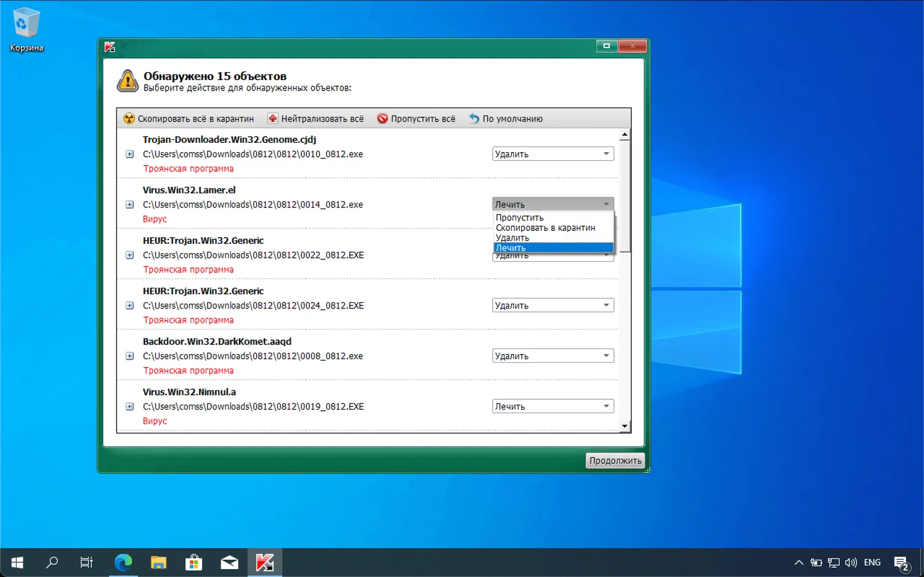Restore window with title bar restore button

point(607,46)
